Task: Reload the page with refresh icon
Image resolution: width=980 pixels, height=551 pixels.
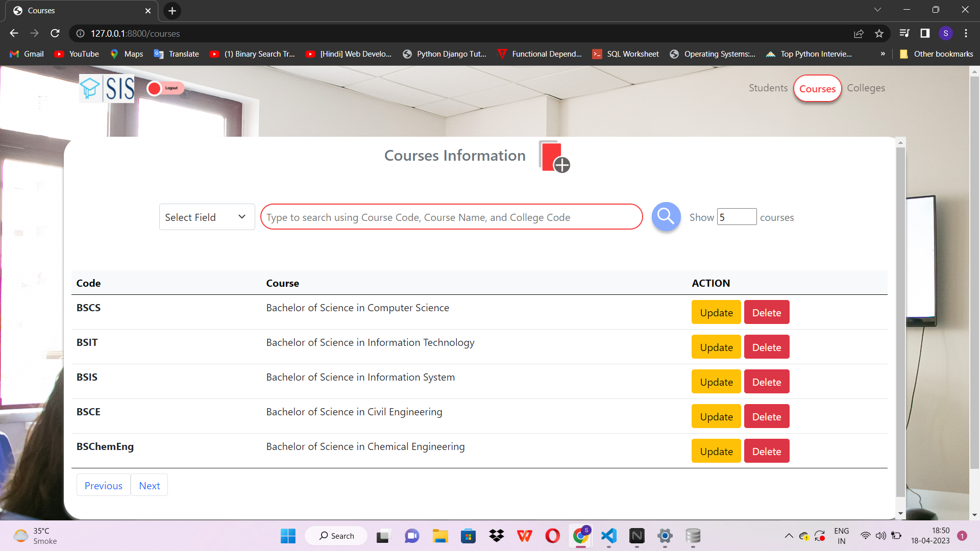Action: coord(55,33)
